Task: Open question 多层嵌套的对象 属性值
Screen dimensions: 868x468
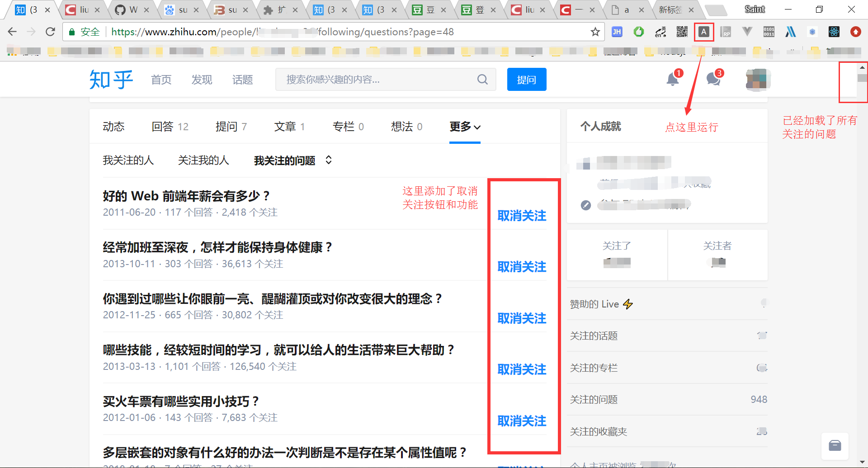Action: tap(285, 452)
